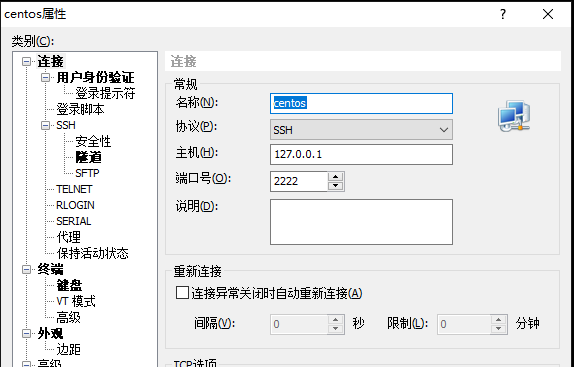Select 高级 under 终端
Viewport: 574px width, 367px height.
[x=68, y=317]
